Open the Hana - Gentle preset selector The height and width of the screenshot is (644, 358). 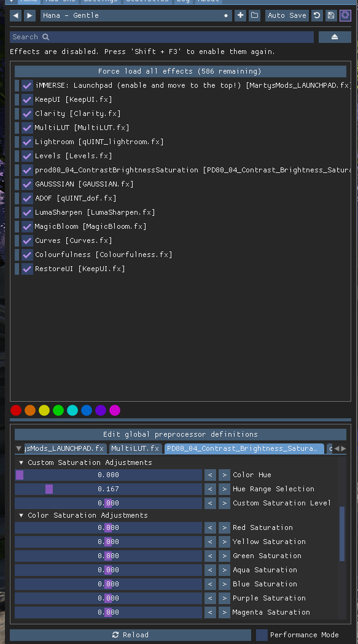pos(136,15)
